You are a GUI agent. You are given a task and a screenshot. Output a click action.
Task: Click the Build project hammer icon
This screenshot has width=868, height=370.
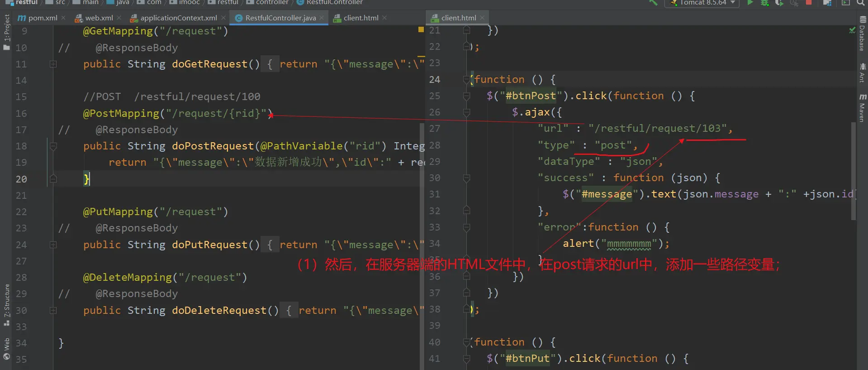[x=653, y=3]
